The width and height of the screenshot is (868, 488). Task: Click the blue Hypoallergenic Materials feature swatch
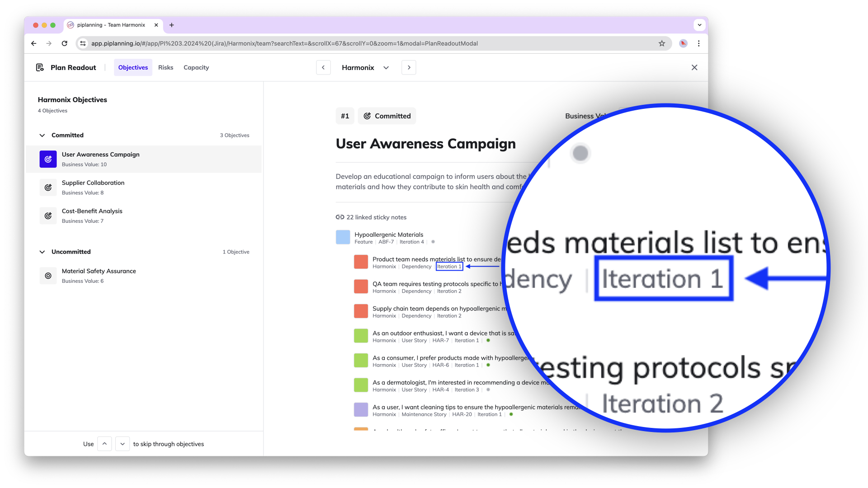(343, 237)
